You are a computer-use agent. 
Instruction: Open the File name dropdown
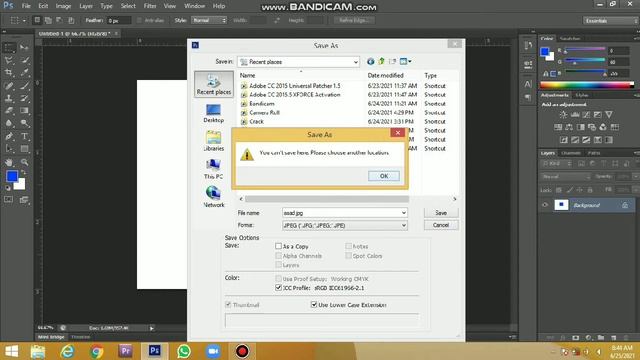tap(403, 213)
